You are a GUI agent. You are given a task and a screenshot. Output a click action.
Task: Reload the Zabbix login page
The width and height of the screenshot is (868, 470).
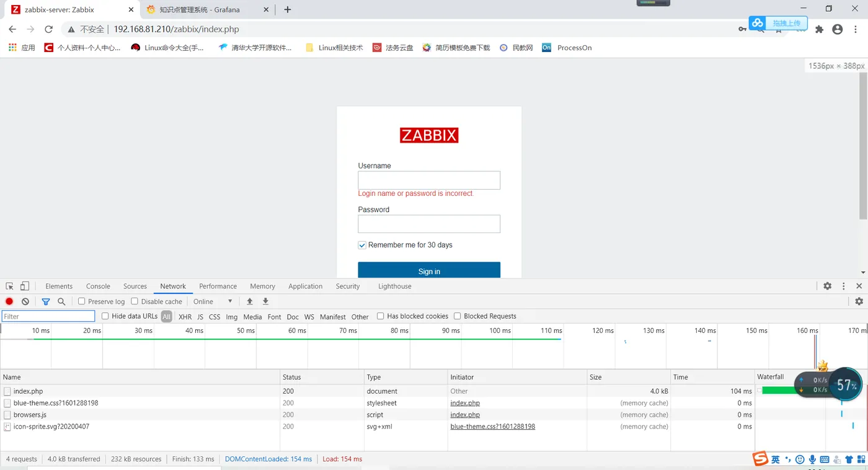tap(48, 29)
